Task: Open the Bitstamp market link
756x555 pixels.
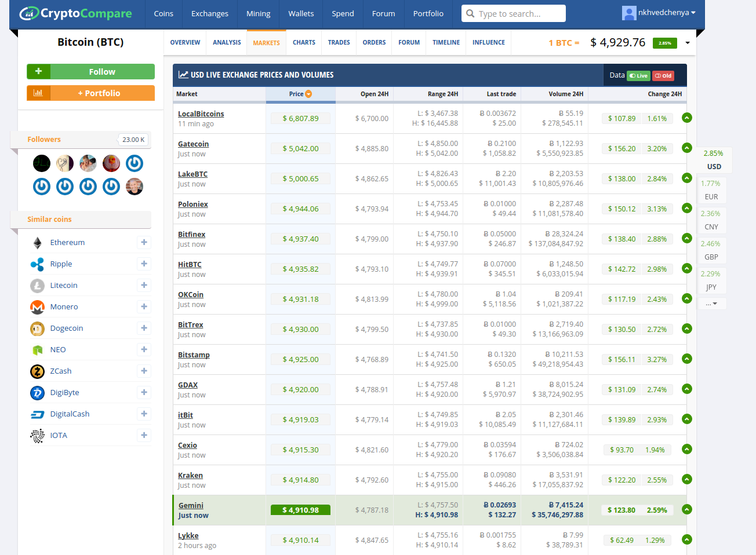Action: tap(194, 355)
